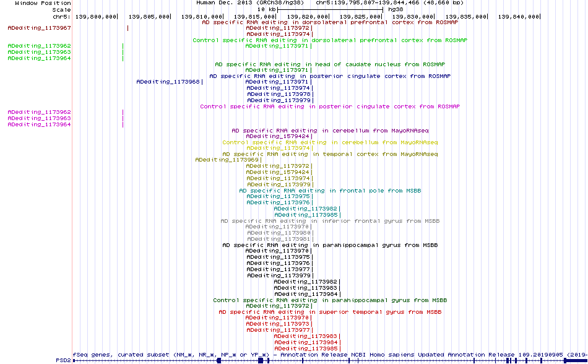Select the PSD2 gene label

[x=63, y=360]
